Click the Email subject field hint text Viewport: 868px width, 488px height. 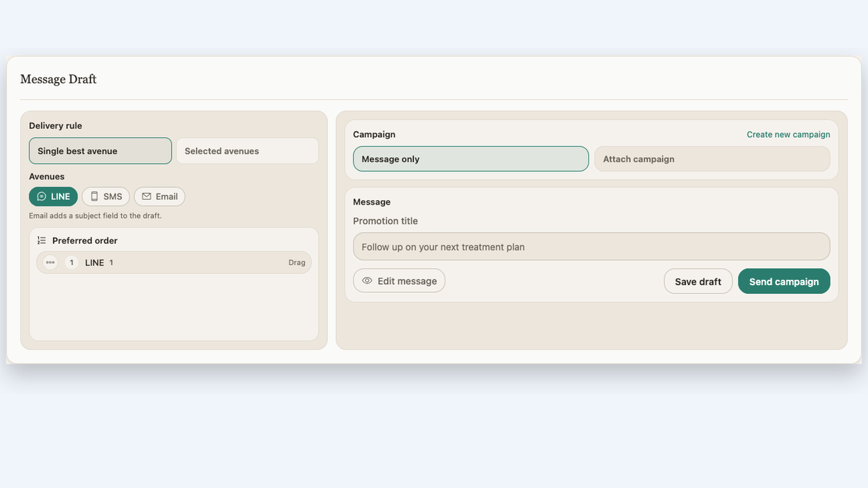(95, 216)
